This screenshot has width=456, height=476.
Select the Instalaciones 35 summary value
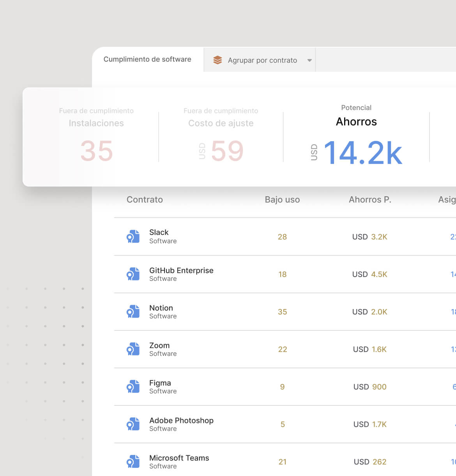pyautogui.click(x=96, y=151)
